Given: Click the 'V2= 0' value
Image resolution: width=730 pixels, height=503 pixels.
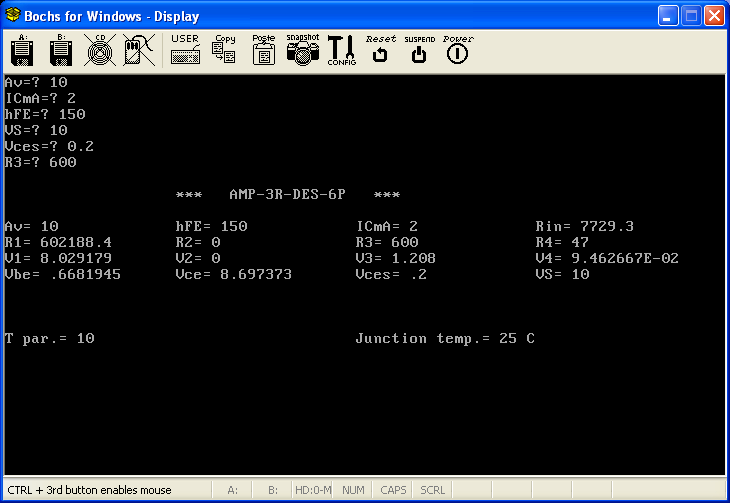Looking at the screenshot, I should [198, 258].
